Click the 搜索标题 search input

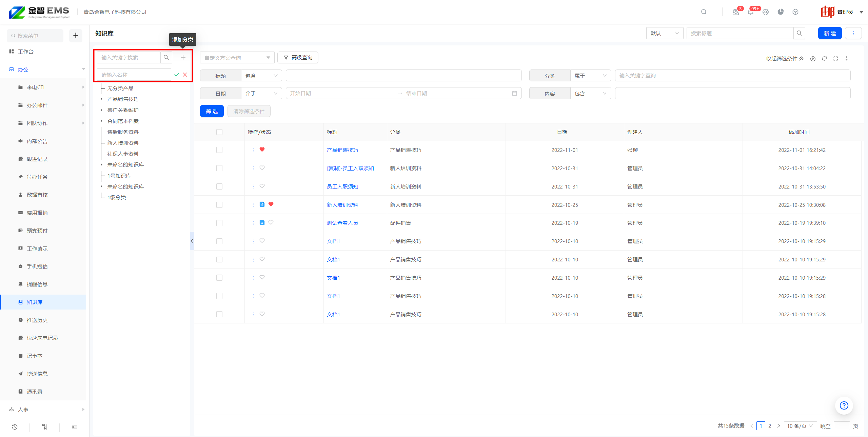tap(740, 33)
